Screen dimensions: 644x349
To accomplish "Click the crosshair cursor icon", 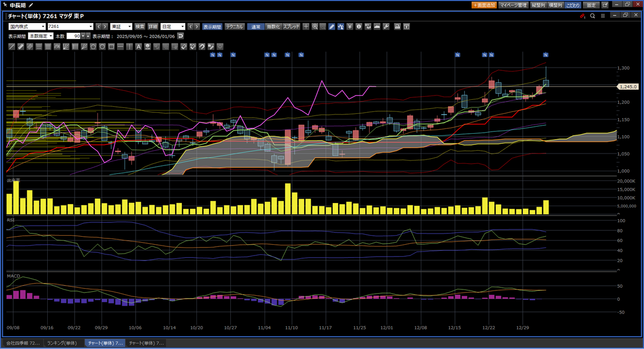I will tap(306, 26).
